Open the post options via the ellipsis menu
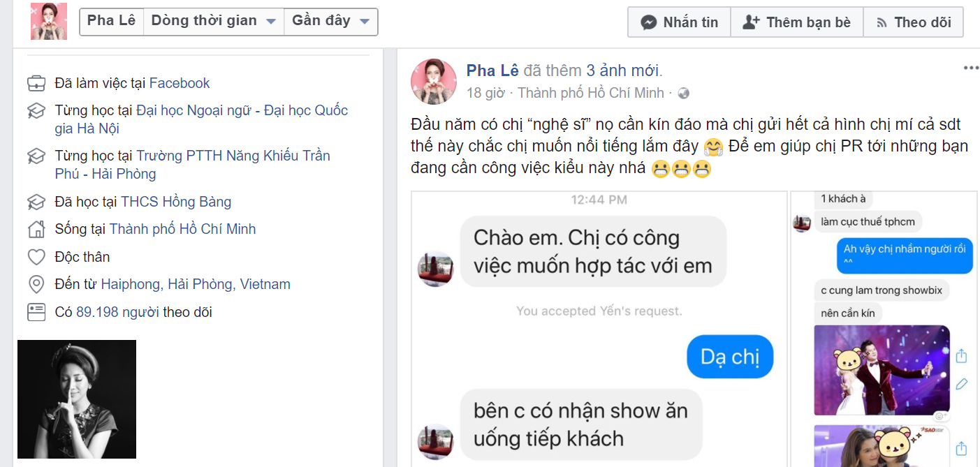The width and height of the screenshot is (980, 467). (x=971, y=66)
